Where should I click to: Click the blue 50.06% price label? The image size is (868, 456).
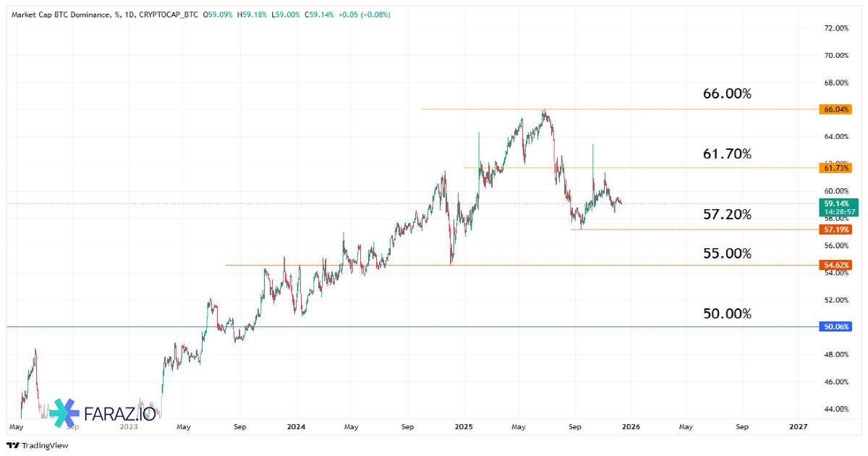(x=836, y=327)
